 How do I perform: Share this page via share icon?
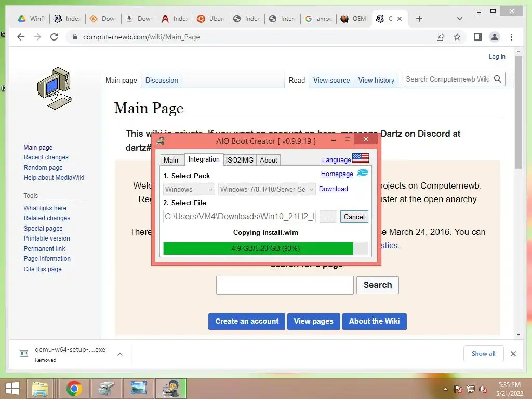[441, 37]
